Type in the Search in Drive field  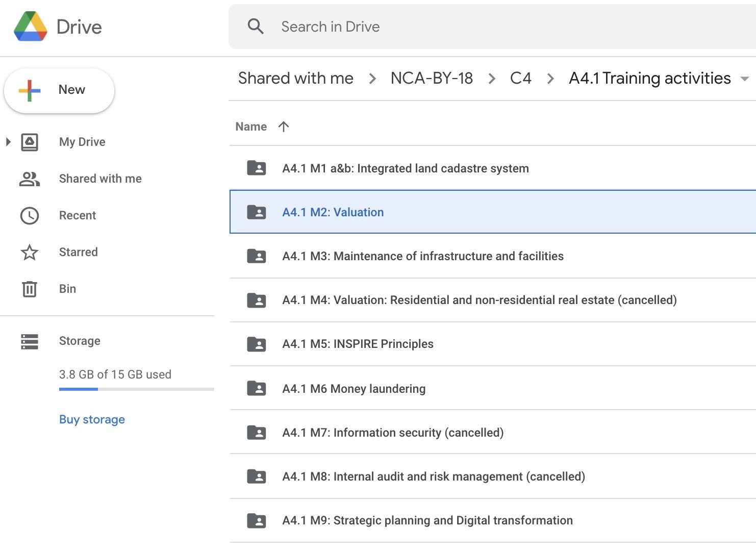coord(459,27)
